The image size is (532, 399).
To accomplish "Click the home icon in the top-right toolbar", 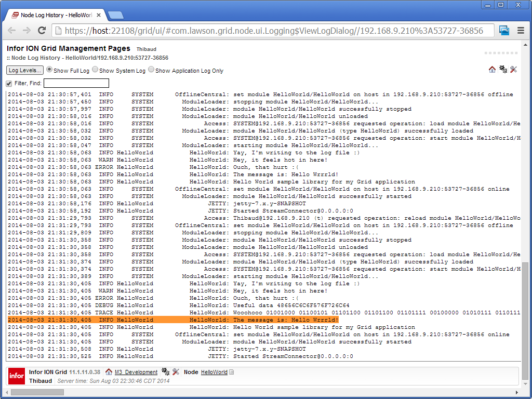I will 492,70.
